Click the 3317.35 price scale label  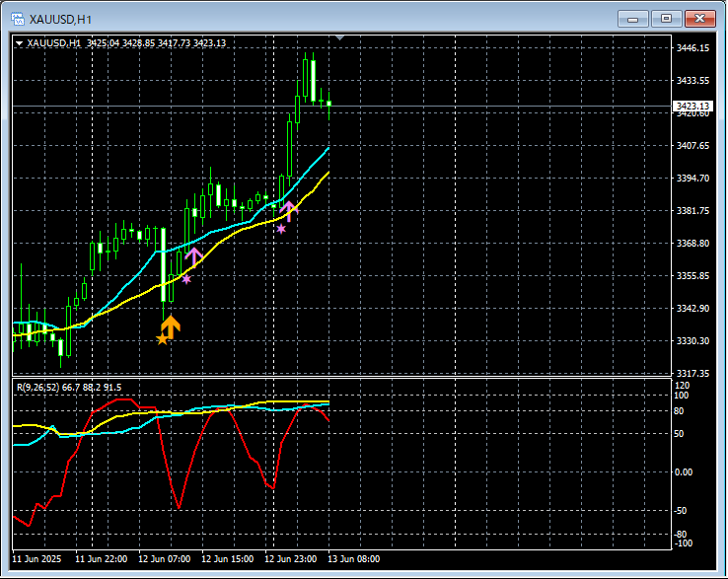coord(692,373)
